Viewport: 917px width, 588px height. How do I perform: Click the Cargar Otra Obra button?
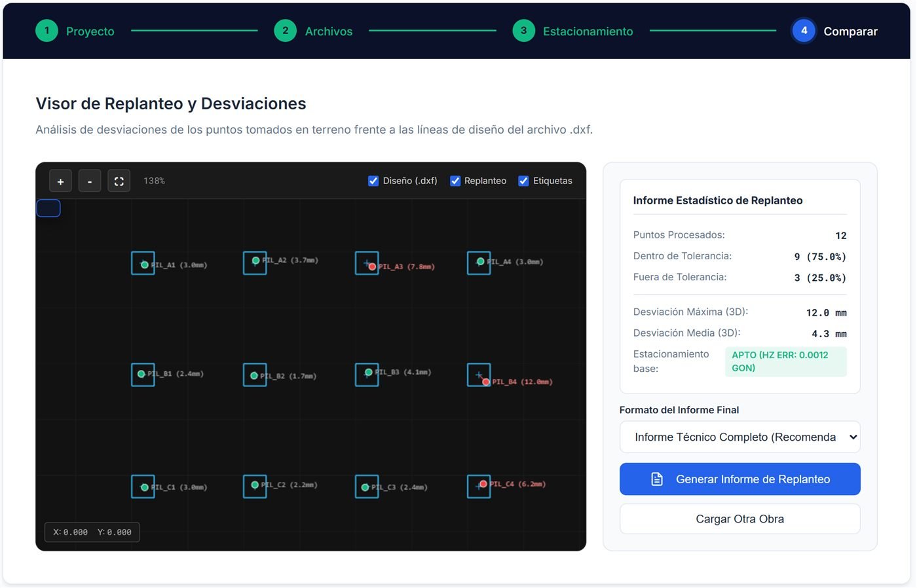(x=739, y=519)
